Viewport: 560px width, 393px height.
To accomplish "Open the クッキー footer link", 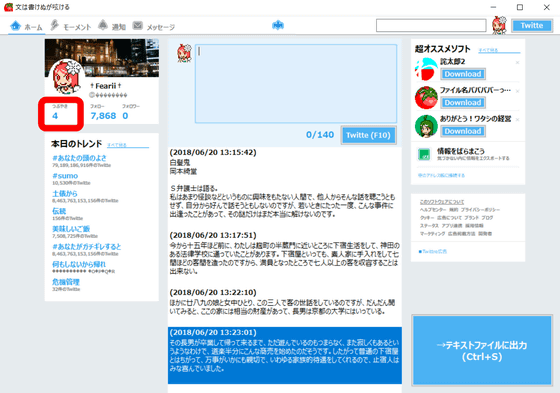I will [x=427, y=218].
